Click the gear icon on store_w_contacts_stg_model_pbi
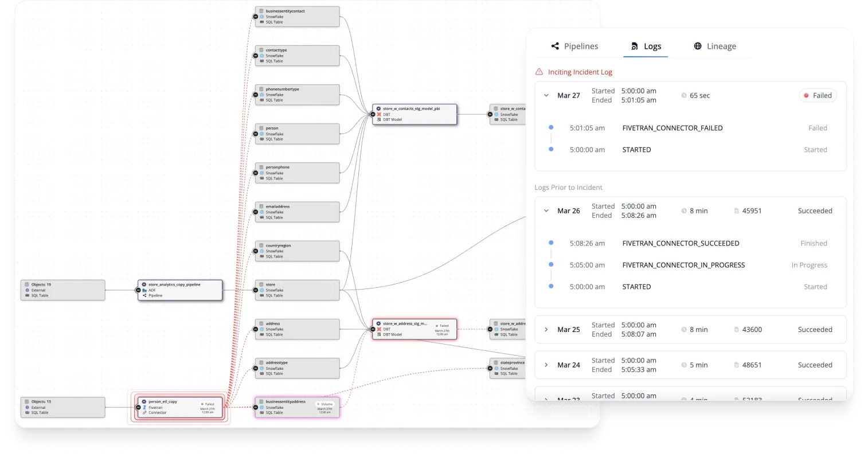 coord(379,108)
